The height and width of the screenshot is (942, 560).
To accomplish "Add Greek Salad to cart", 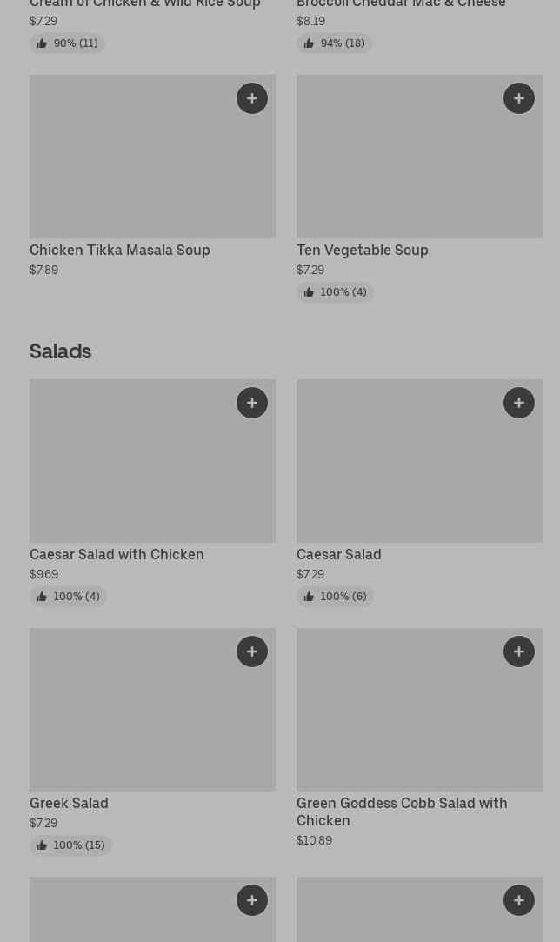I will (x=252, y=651).
